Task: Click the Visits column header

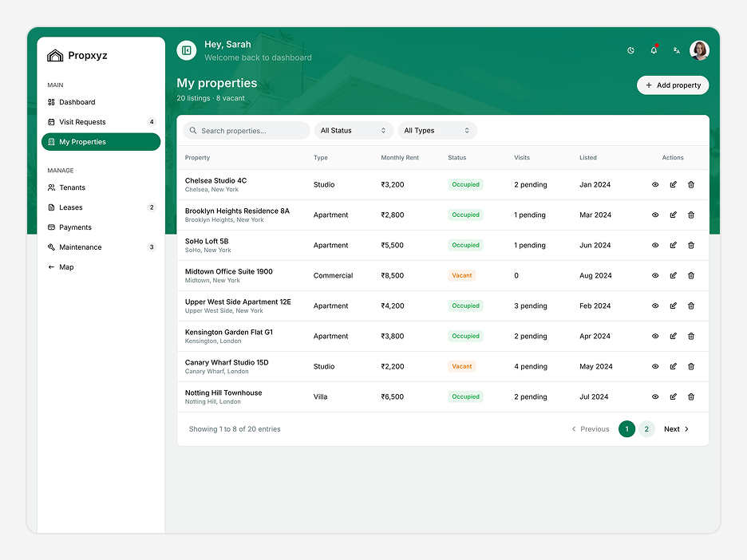Action: [522, 158]
